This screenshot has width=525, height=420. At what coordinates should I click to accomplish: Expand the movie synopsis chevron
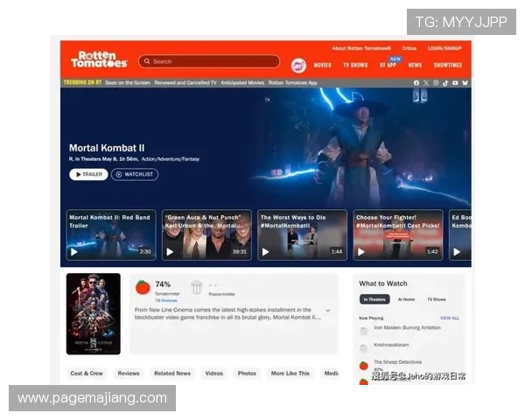(328, 311)
